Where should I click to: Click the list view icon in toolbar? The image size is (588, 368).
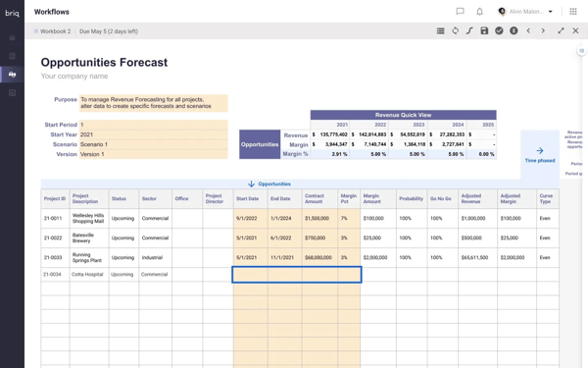441,31
